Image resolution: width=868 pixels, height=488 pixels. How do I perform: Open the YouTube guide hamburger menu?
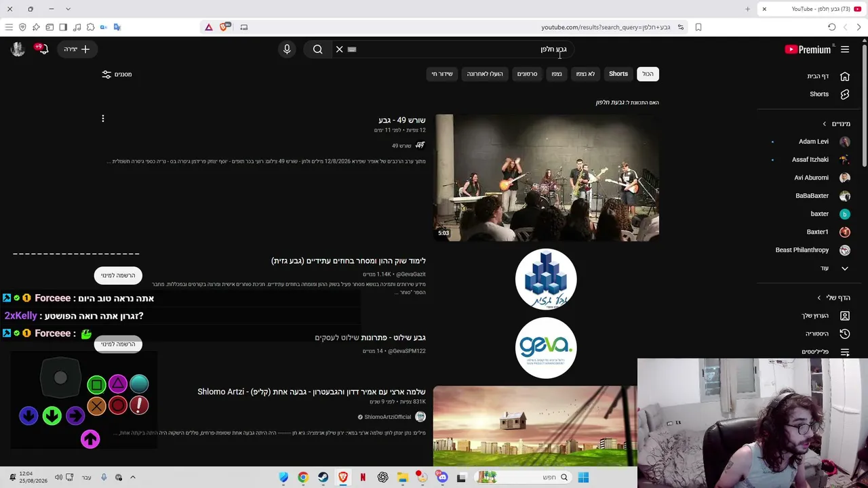pos(845,49)
